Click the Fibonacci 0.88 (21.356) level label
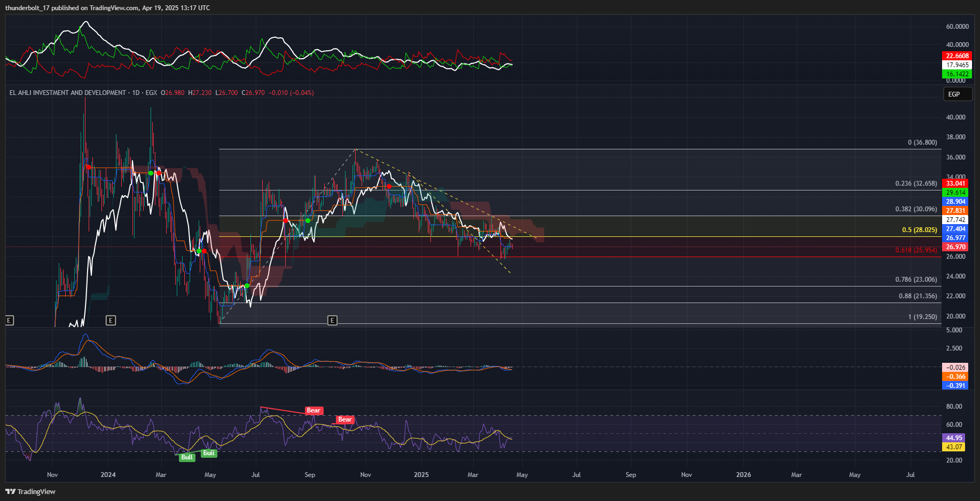 coord(918,296)
